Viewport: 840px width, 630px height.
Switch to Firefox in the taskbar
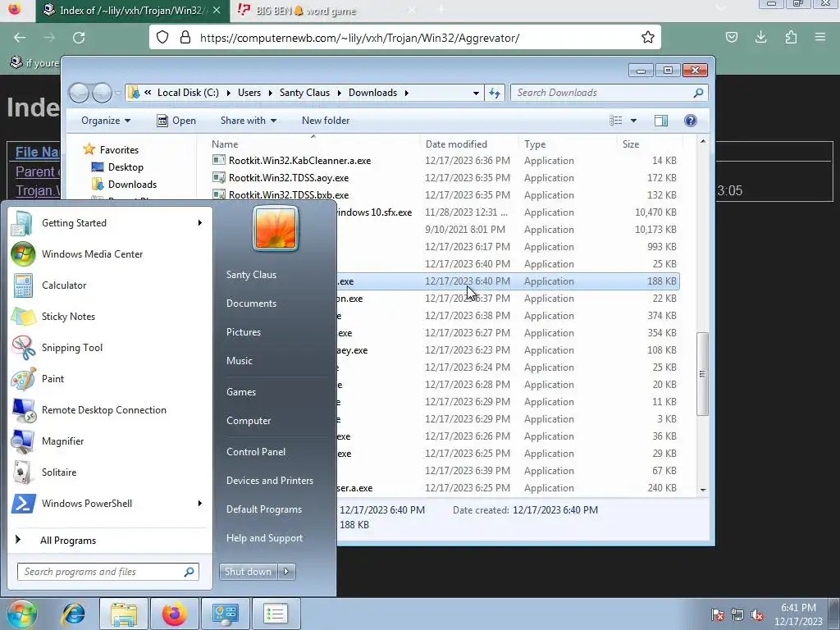coord(175,614)
